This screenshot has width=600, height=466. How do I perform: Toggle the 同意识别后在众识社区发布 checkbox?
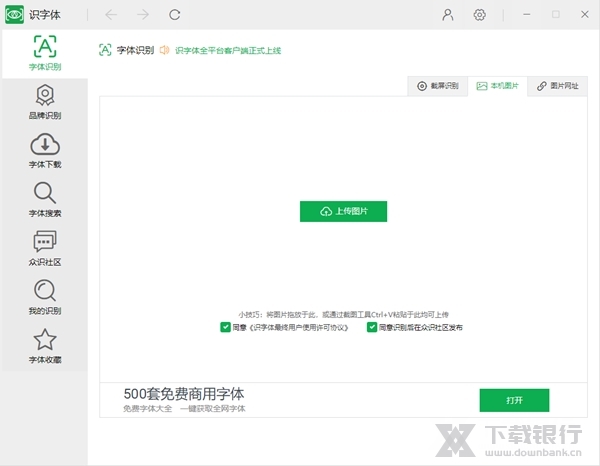coord(372,327)
